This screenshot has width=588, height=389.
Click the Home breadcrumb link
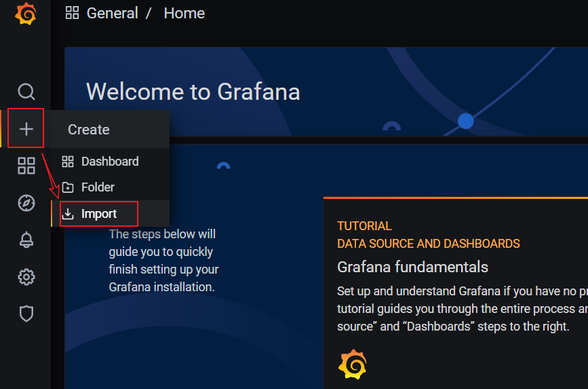click(184, 13)
